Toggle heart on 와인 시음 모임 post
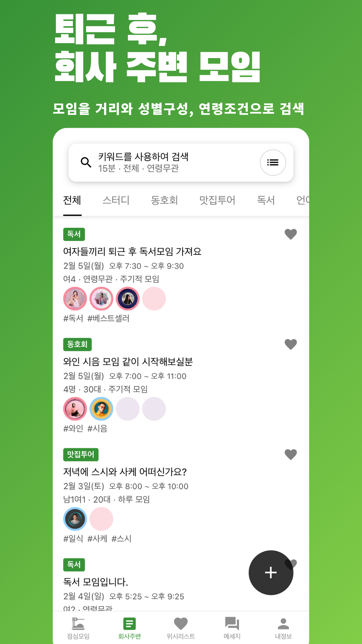Screen dimensions: 362x644 pyautogui.click(x=291, y=344)
